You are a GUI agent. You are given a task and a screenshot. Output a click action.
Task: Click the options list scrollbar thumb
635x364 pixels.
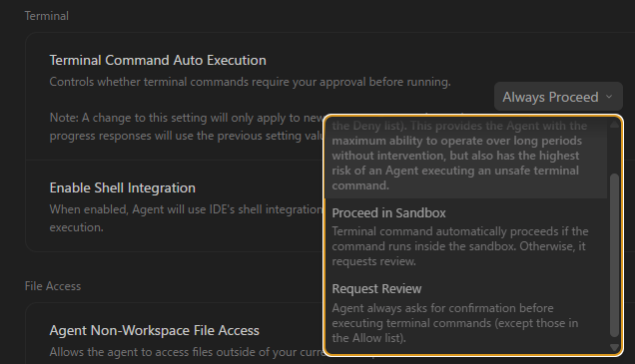click(614, 255)
